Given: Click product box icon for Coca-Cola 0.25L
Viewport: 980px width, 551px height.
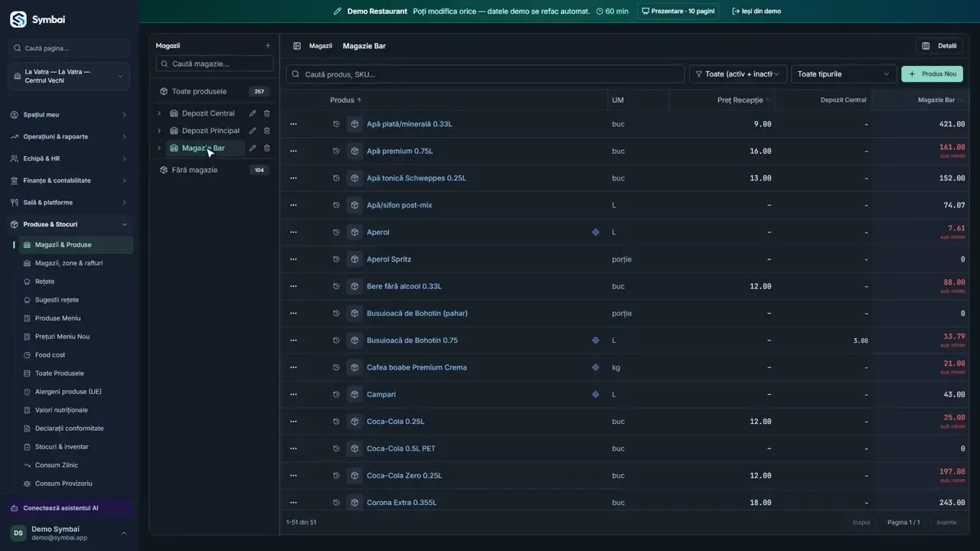Looking at the screenshot, I should pos(354,422).
